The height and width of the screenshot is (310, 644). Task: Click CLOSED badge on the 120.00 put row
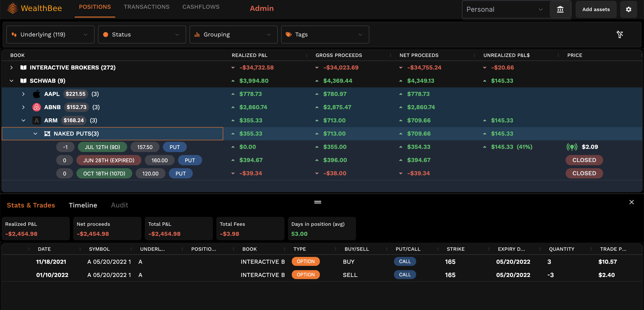(x=584, y=173)
